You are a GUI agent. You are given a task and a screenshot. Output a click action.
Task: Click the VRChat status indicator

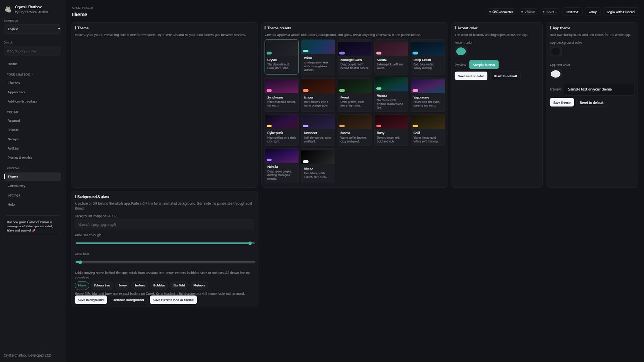tap(528, 12)
